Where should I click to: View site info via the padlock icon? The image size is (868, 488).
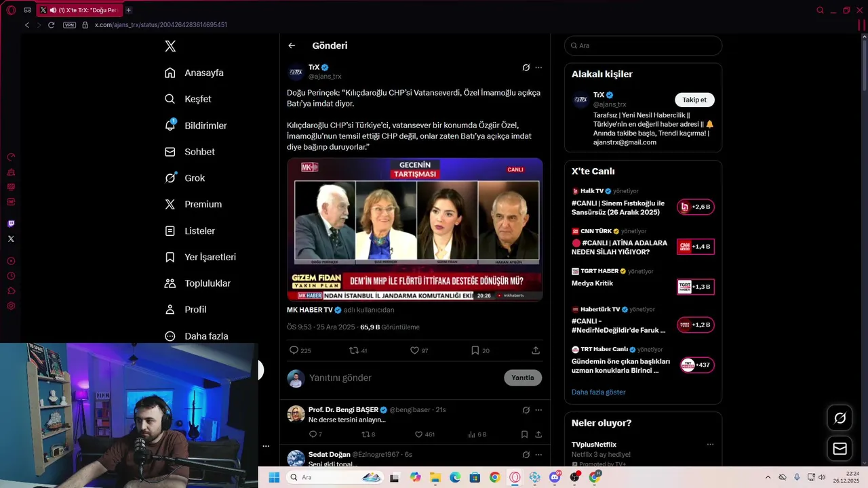pos(85,25)
